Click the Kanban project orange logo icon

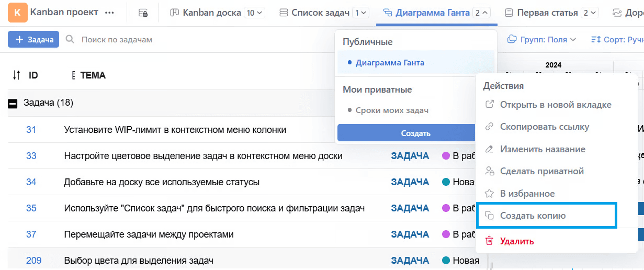(18, 13)
